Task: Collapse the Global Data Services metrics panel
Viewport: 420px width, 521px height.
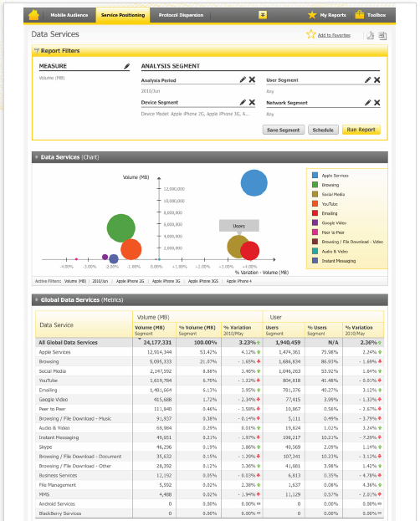Action: tap(37, 299)
